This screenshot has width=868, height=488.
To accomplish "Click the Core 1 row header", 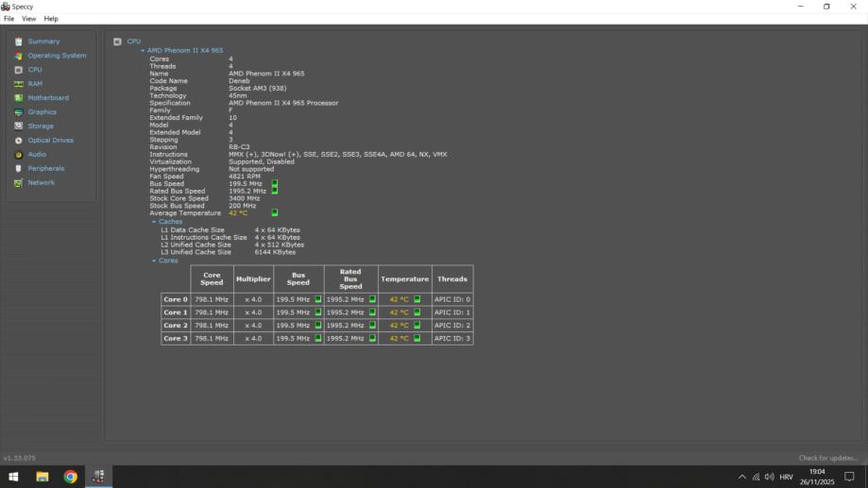I will coord(176,312).
